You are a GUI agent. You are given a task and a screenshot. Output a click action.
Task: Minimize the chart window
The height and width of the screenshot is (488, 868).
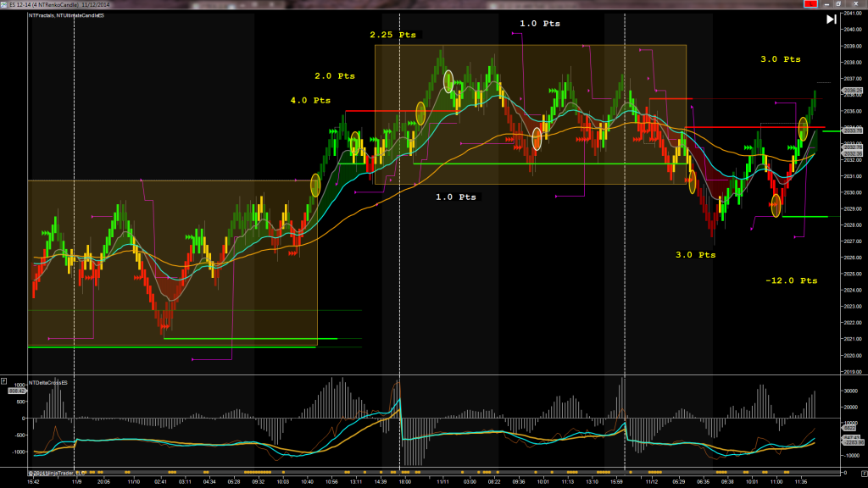click(x=827, y=4)
